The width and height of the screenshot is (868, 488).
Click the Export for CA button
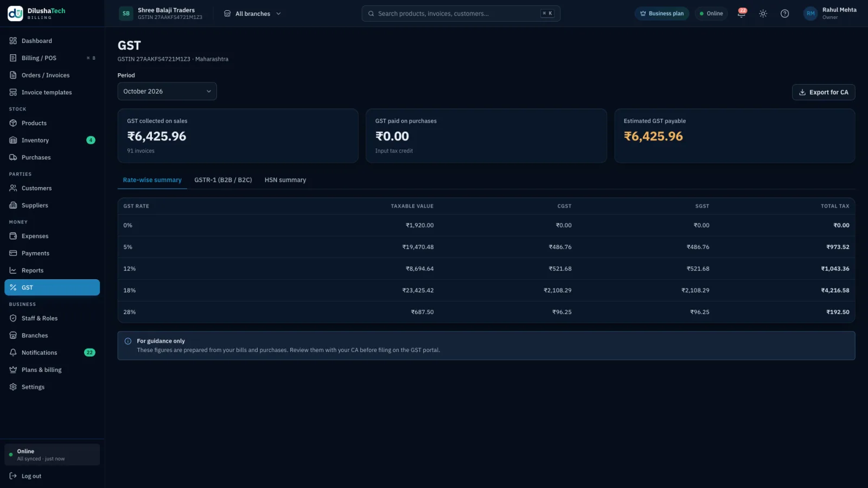click(x=824, y=92)
